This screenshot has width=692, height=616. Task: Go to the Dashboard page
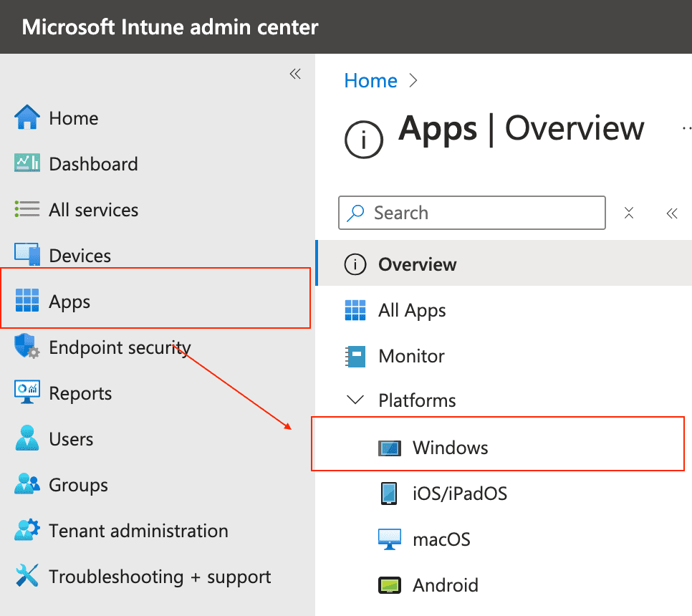coord(93,163)
